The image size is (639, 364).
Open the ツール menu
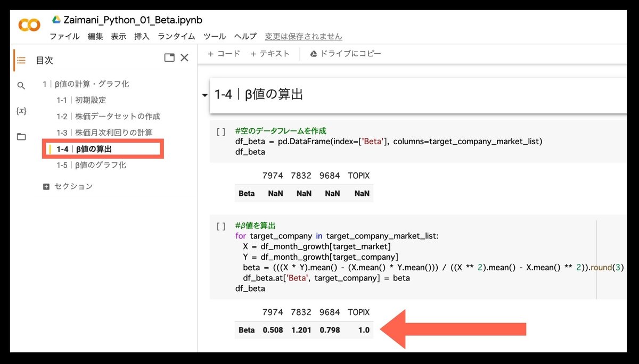point(214,36)
